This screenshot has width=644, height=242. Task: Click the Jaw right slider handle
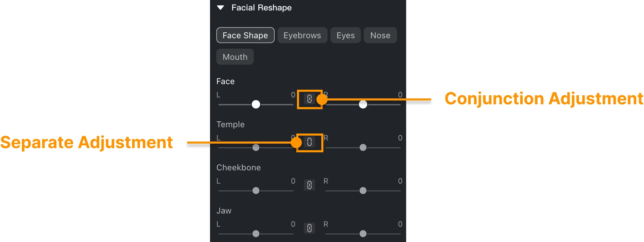pos(363,234)
